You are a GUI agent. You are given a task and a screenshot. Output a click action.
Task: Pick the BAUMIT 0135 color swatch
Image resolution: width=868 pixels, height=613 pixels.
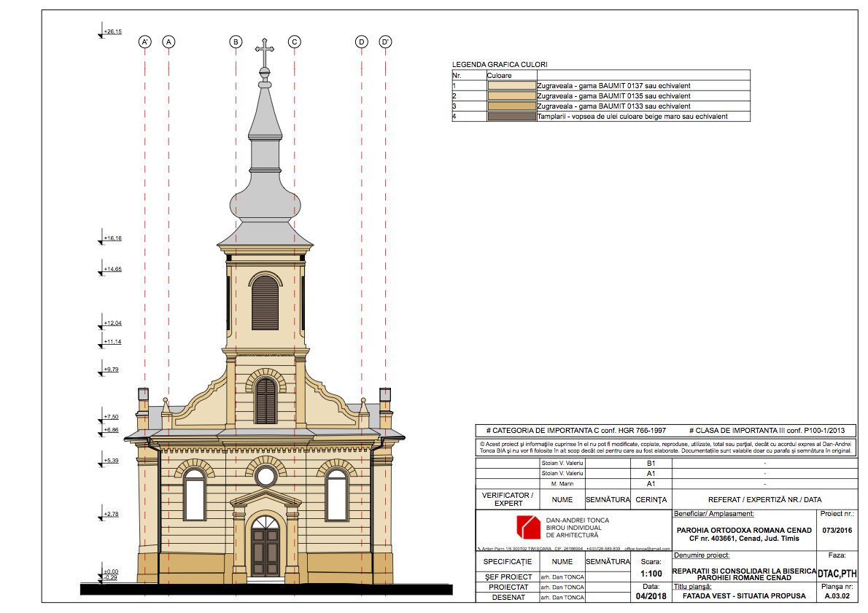click(511, 96)
